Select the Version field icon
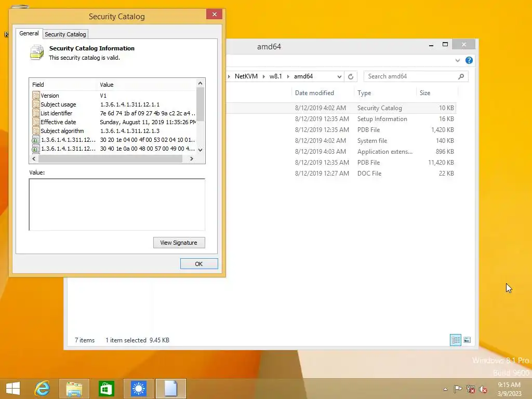The image size is (532, 399). (x=36, y=96)
